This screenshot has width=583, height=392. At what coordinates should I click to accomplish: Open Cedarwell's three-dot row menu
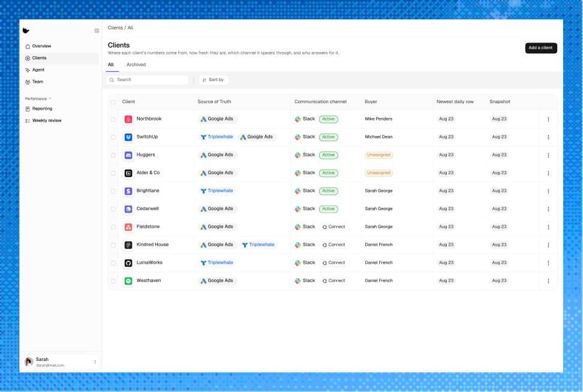[548, 209]
